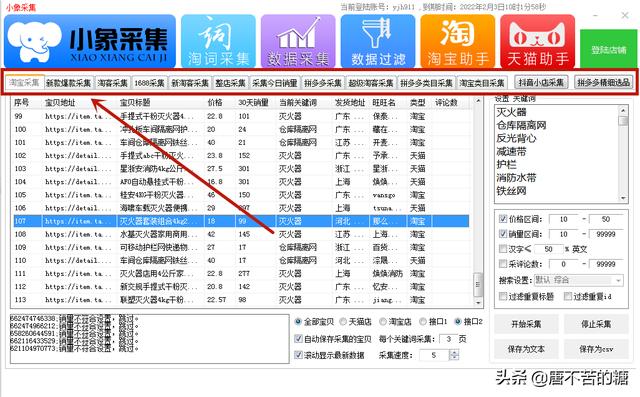
Task: Click the green 登陆店铺 button
Action: (x=609, y=49)
